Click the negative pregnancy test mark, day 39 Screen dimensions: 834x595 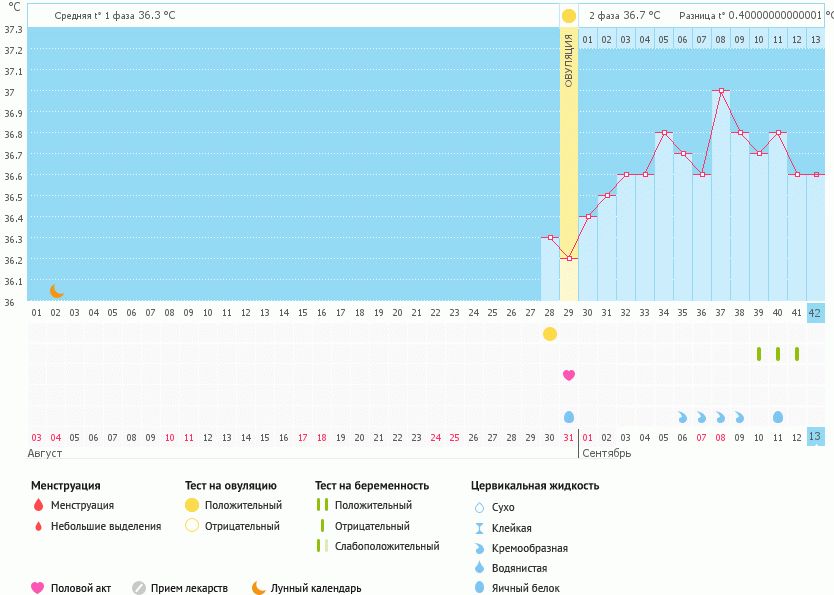(x=759, y=354)
